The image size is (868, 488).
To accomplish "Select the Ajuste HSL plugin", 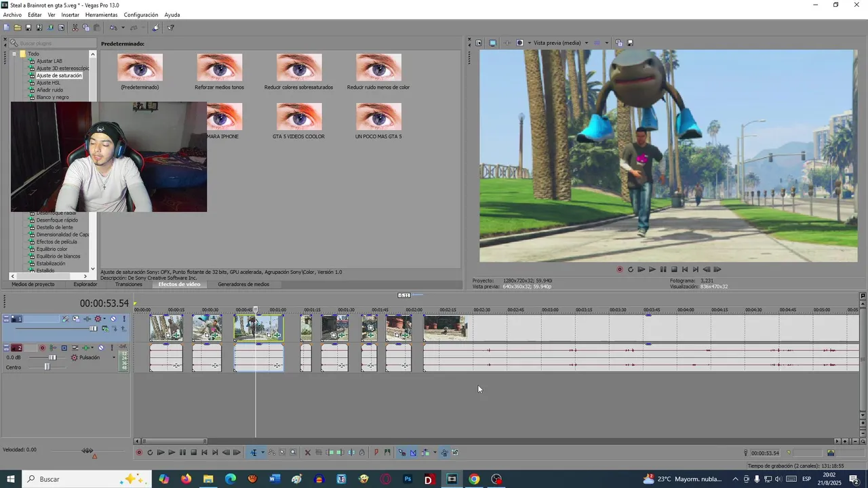I will click(x=48, y=83).
